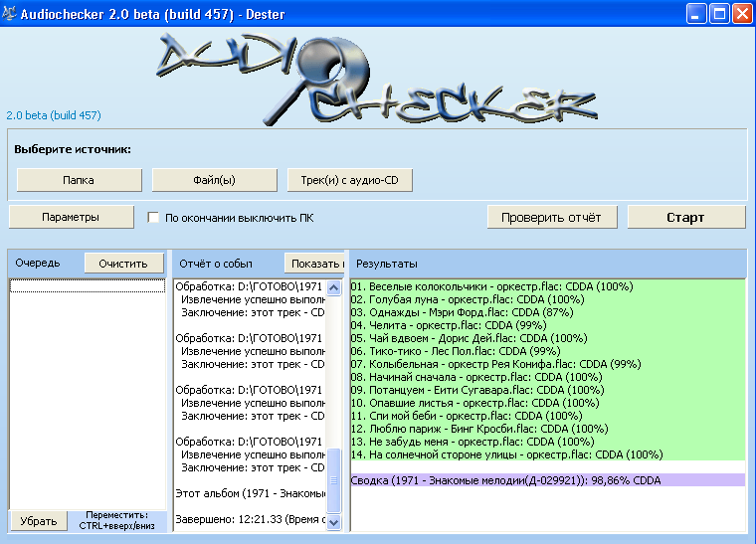Open folder source with Папка button
Viewport: 756px width, 544px height.
(x=79, y=180)
